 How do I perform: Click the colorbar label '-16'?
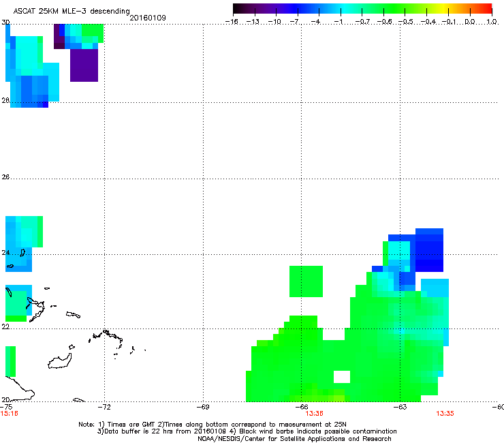tap(232, 22)
